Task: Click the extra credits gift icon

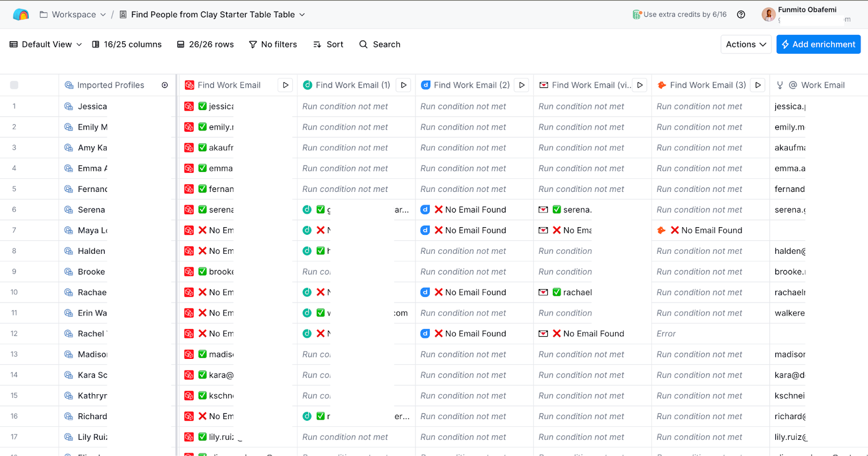Action: click(637, 15)
